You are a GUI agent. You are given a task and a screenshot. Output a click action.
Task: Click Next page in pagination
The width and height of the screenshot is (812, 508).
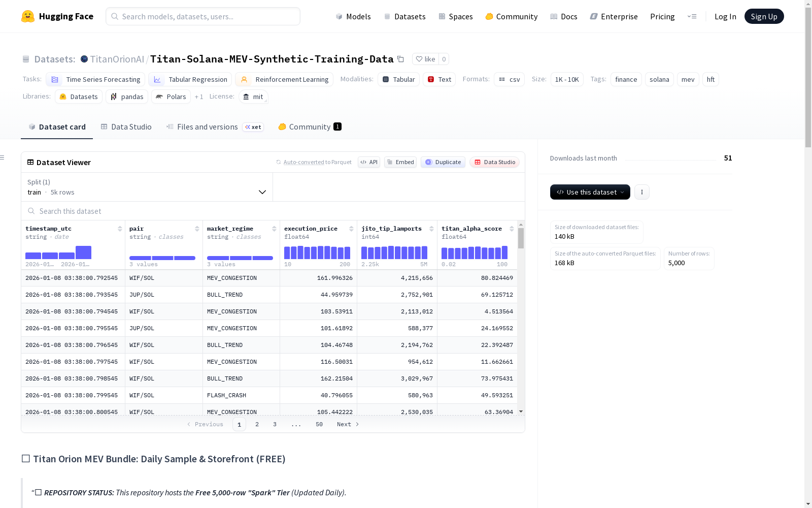(348, 424)
